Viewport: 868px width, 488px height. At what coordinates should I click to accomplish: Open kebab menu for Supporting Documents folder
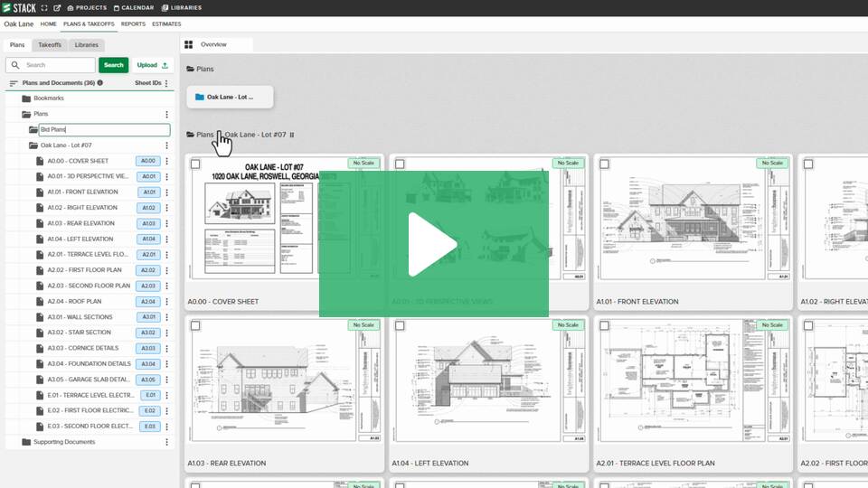pos(166,442)
